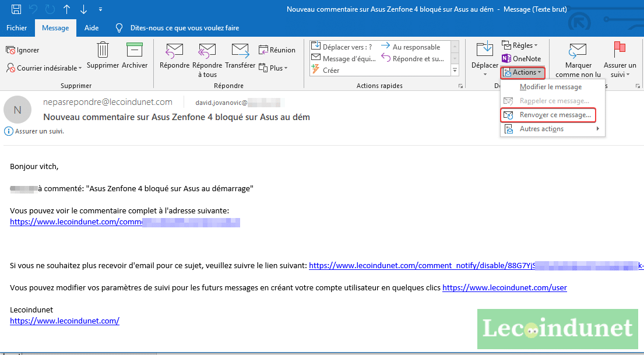Screen dimensions: 644x355
Task: Expand the Plus dropdown in Répondre group
Action: [273, 68]
